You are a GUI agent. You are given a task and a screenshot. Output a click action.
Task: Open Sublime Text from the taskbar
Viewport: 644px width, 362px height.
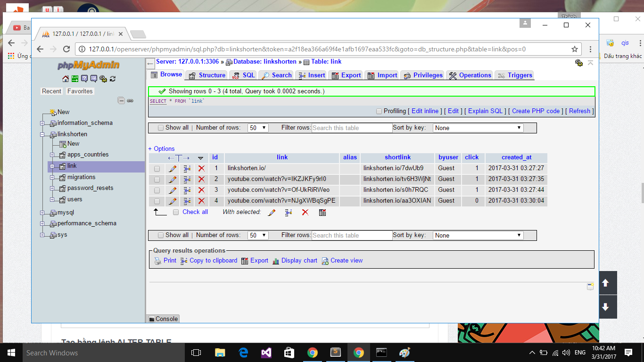click(x=335, y=352)
